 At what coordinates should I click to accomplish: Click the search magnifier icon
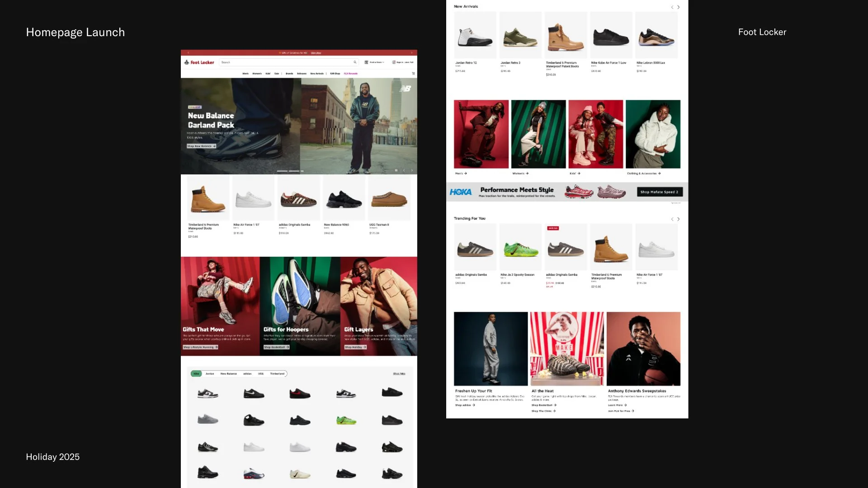click(x=355, y=62)
